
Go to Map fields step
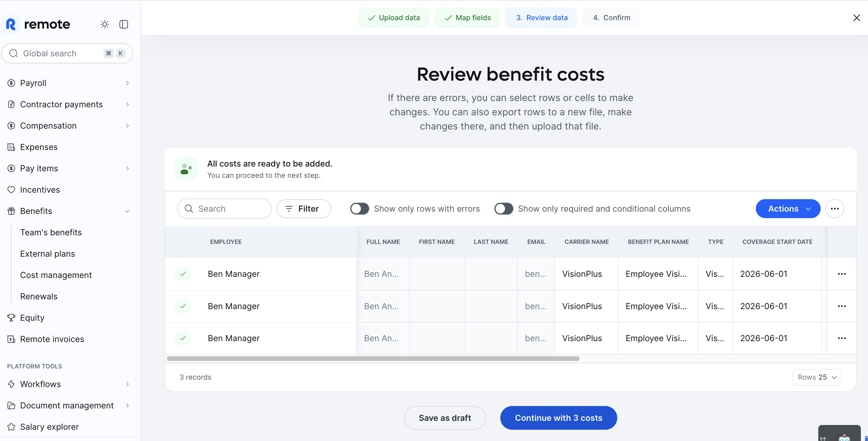click(x=467, y=17)
